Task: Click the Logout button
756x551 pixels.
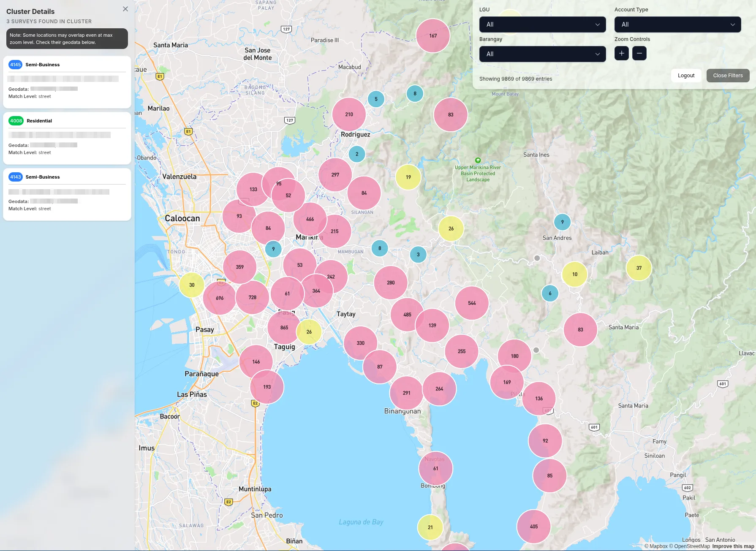Action: click(686, 76)
